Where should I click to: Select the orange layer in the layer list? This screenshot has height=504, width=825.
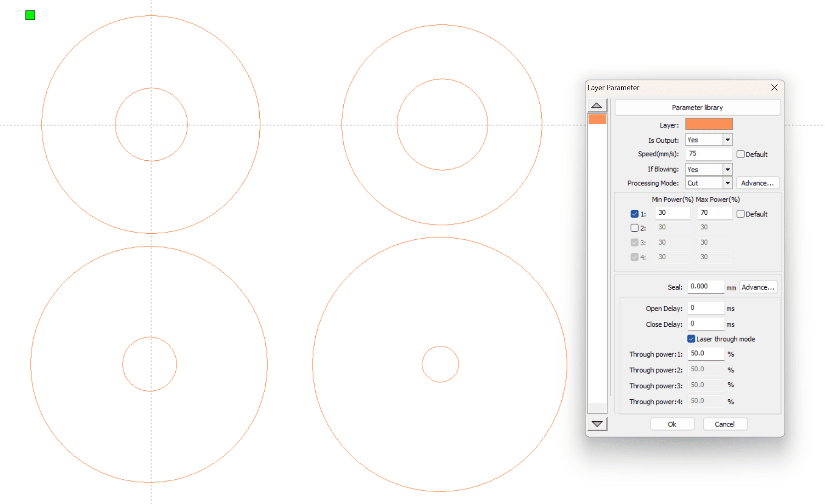[597, 119]
